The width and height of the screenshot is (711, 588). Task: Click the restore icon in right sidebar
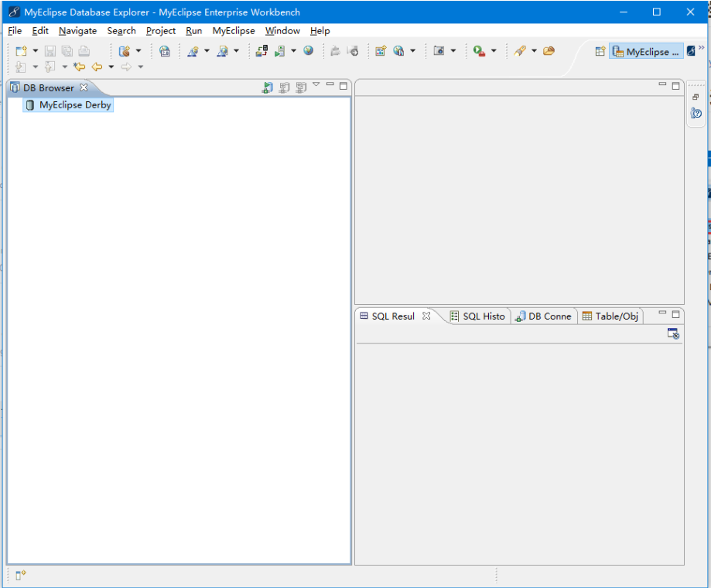[x=696, y=97]
